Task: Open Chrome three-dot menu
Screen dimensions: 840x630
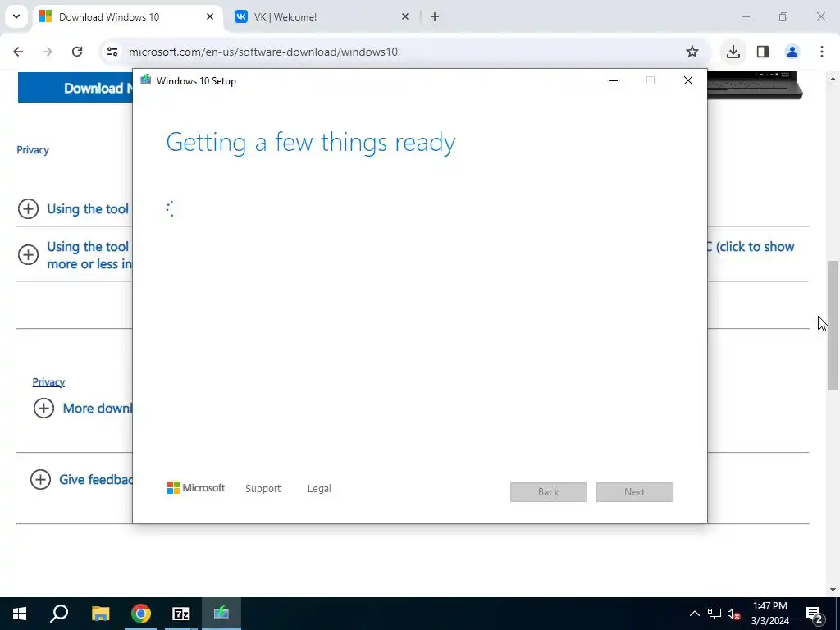Action: point(822,52)
